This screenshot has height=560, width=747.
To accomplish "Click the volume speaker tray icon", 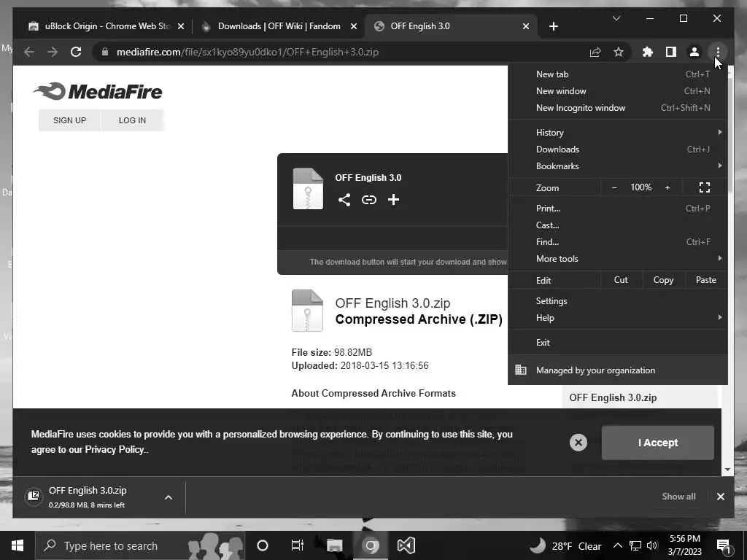I will point(652,545).
